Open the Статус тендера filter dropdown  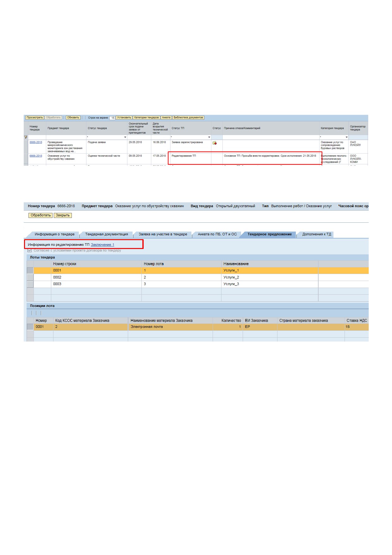coord(125,137)
